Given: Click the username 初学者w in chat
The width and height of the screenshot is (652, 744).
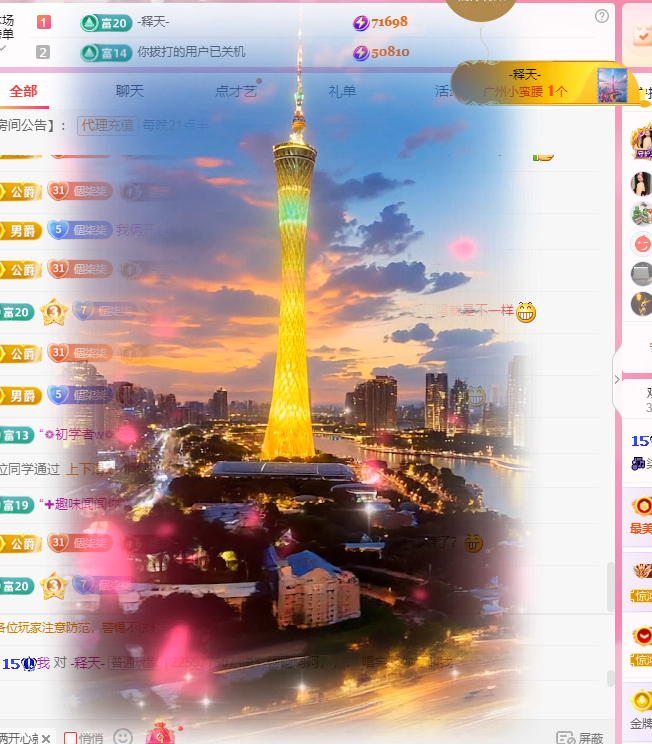Looking at the screenshot, I should click(x=77, y=434).
